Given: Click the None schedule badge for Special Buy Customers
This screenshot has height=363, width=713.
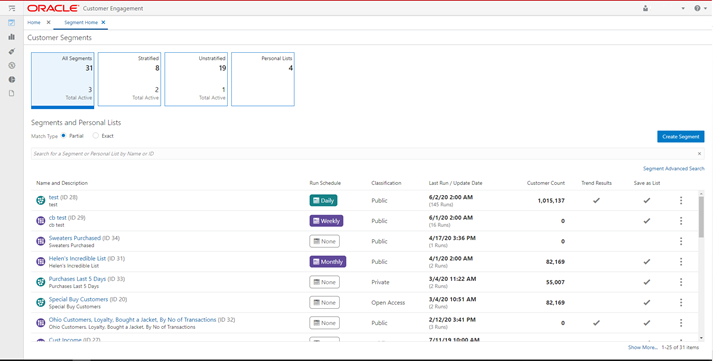Looking at the screenshot, I should (x=325, y=302).
